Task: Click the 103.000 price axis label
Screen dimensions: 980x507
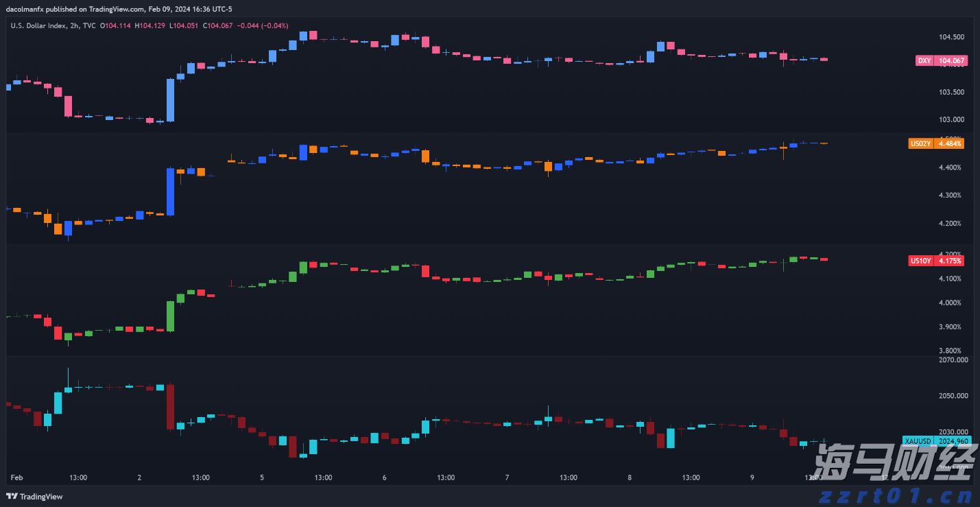Action: pyautogui.click(x=951, y=119)
